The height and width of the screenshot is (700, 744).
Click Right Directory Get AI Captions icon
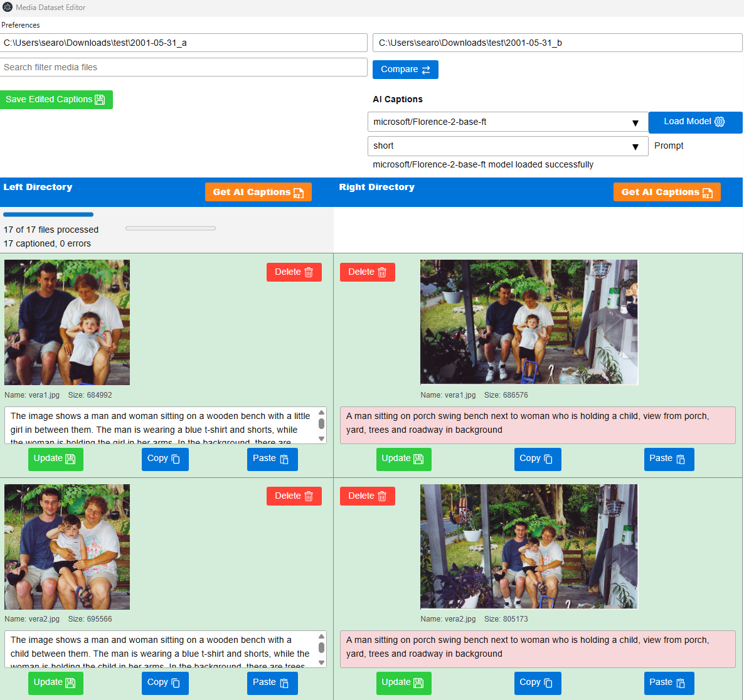(x=707, y=193)
